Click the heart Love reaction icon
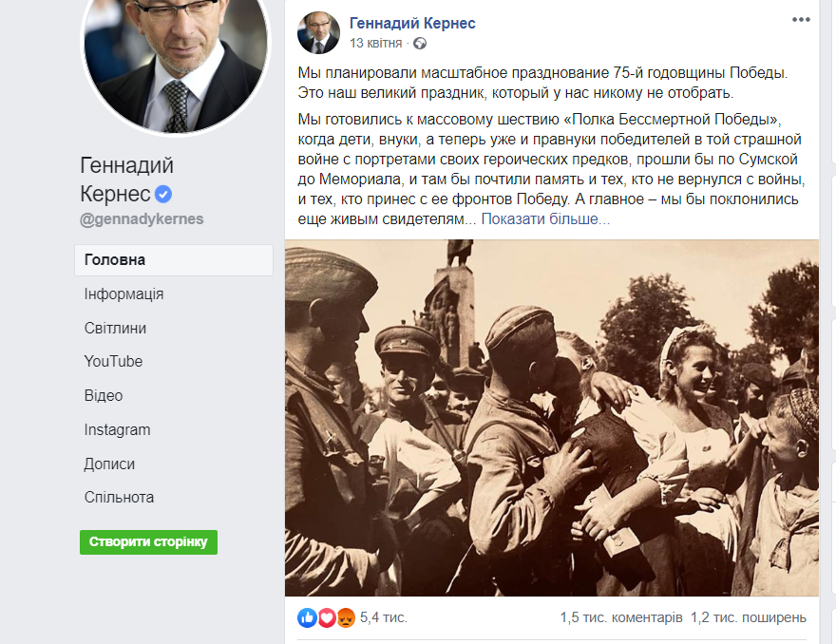Viewport: 836px width, 644px height. tap(327, 617)
